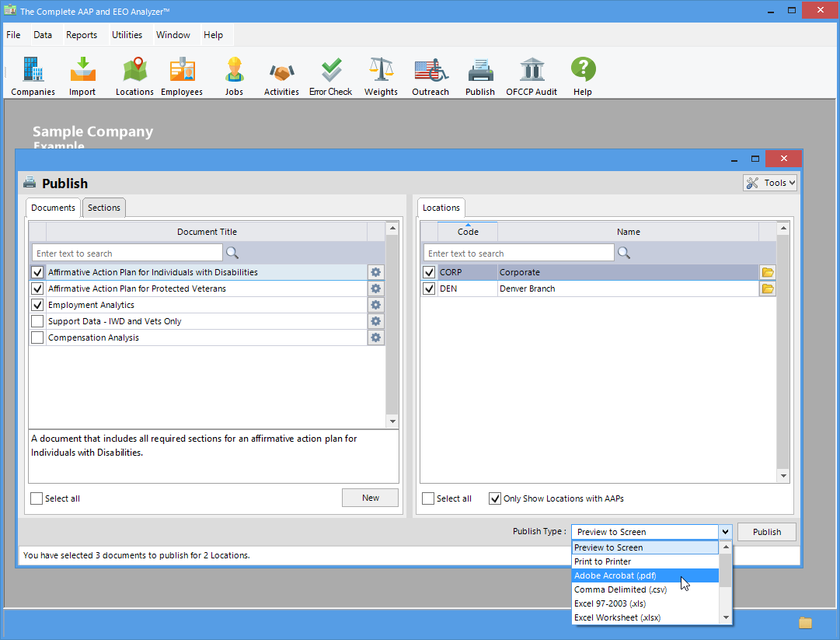840x640 pixels.
Task: Click the document search magnifier icon
Action: (x=232, y=253)
